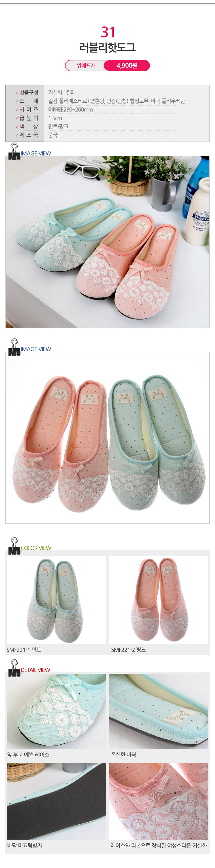The width and height of the screenshot is (215, 868).
Task: Click the photo of slippers on table
Action: point(107,242)
